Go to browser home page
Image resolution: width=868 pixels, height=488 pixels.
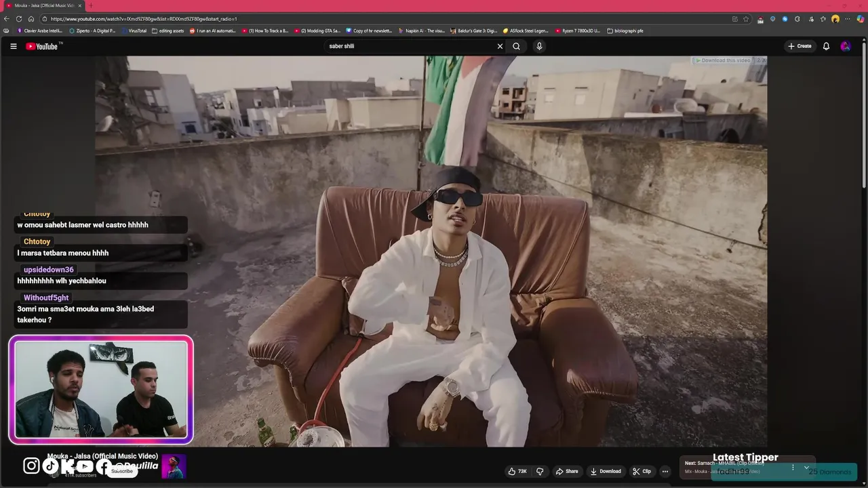point(31,19)
